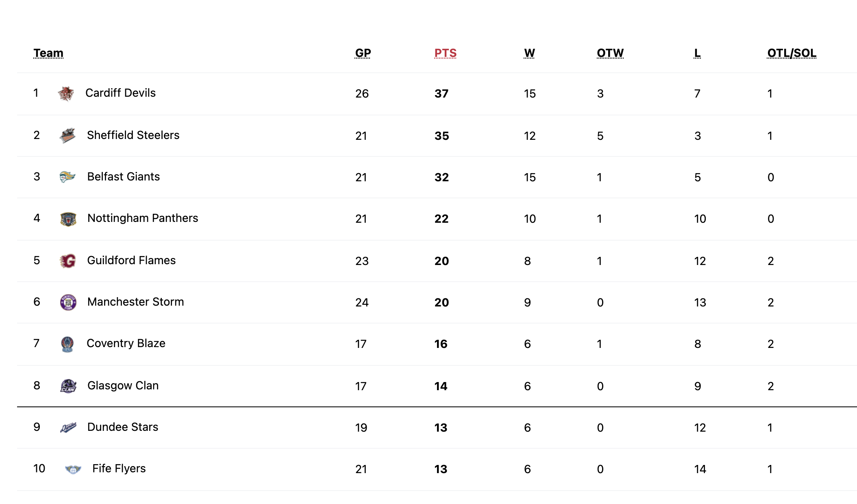Image resolution: width=857 pixels, height=504 pixels.
Task: Click the OTL/SOL column header
Action: point(792,53)
